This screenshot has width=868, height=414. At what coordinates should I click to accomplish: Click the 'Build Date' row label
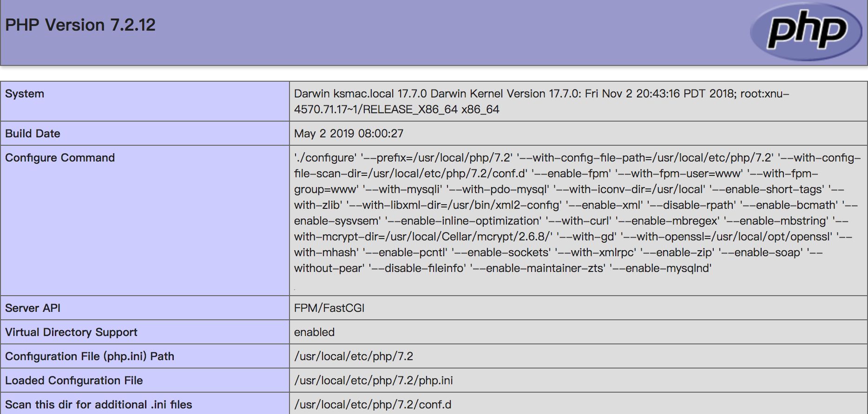(33, 134)
